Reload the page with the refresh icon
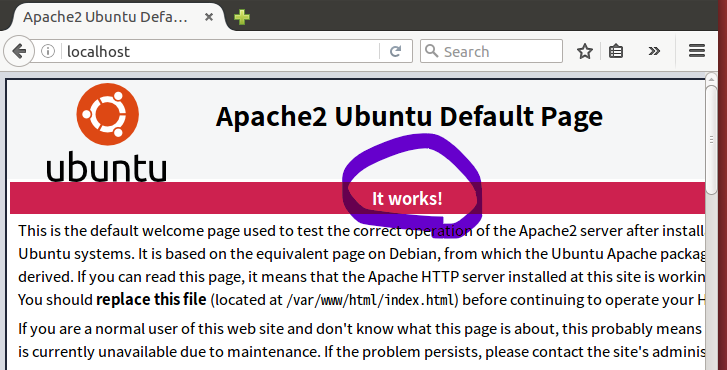The height and width of the screenshot is (370, 727). (395, 51)
